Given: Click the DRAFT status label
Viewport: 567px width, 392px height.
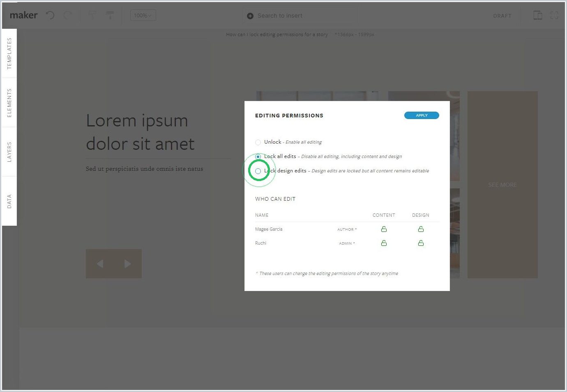Looking at the screenshot, I should point(502,16).
